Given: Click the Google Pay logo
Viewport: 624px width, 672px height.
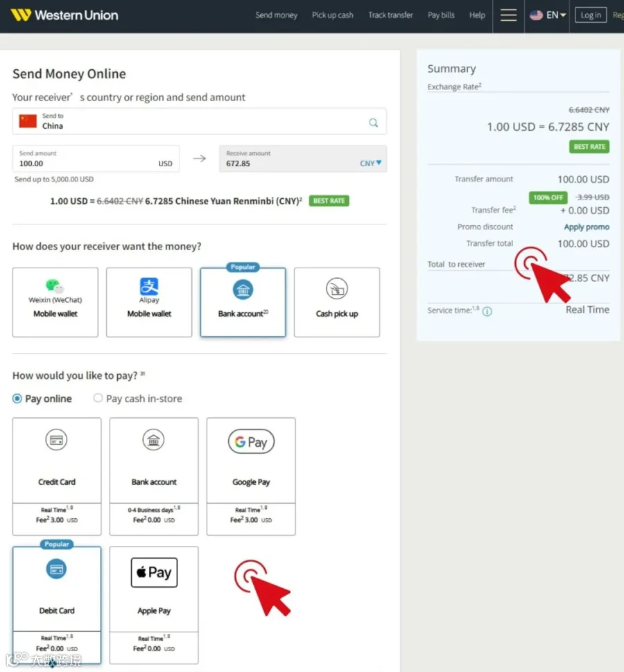Looking at the screenshot, I should [x=251, y=441].
